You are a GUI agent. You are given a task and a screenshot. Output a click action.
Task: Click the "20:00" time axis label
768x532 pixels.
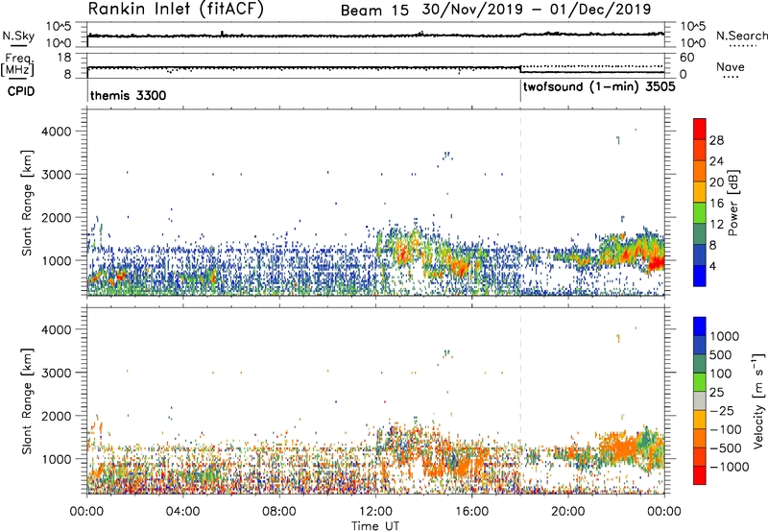pos(568,512)
